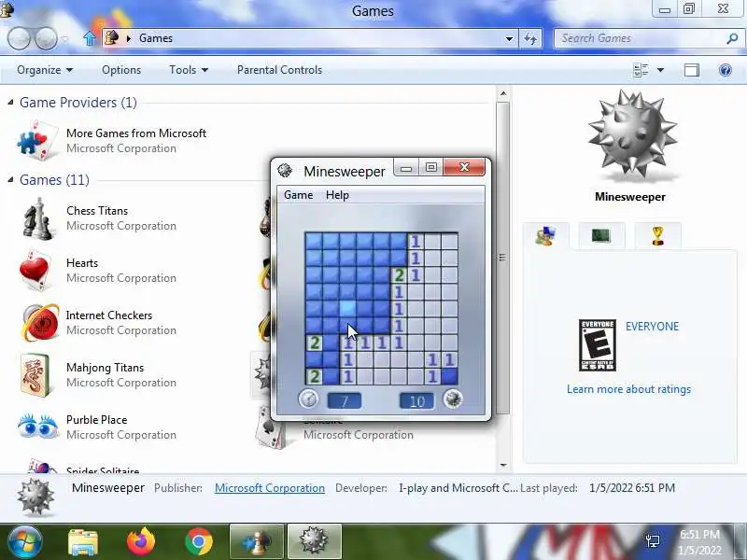Launch Purble Place eyes icon
Viewport: 747px width, 560px height.
point(38,426)
